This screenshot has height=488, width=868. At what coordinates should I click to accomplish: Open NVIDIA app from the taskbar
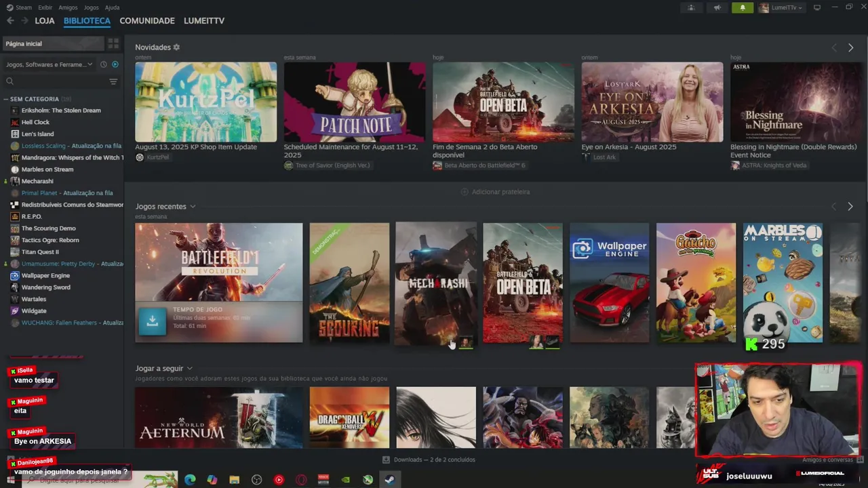(x=346, y=480)
